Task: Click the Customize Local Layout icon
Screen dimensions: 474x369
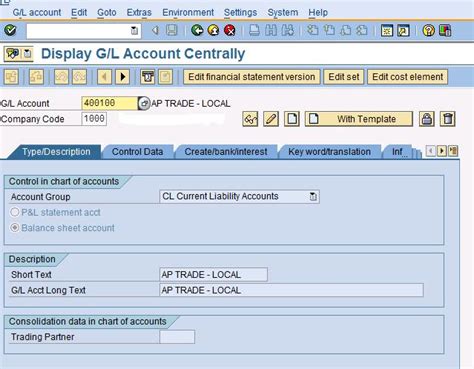Action: pos(445,30)
